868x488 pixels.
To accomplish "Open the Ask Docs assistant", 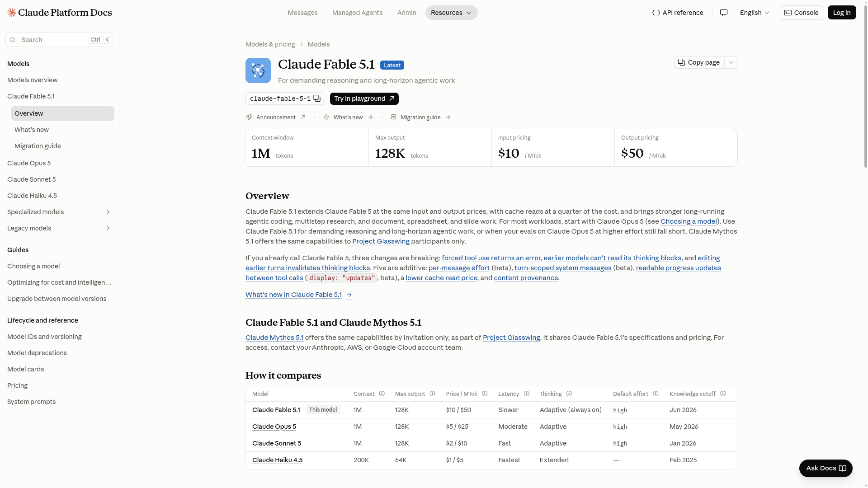I will point(826,468).
